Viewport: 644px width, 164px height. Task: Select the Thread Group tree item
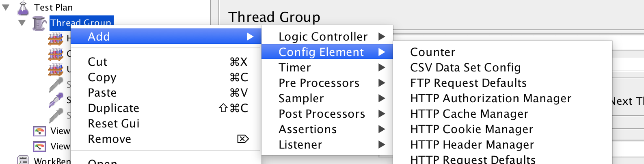81,22
